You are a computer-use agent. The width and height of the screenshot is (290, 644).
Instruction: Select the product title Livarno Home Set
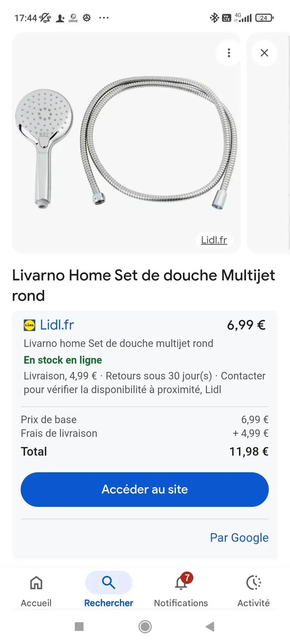pyautogui.click(x=143, y=285)
